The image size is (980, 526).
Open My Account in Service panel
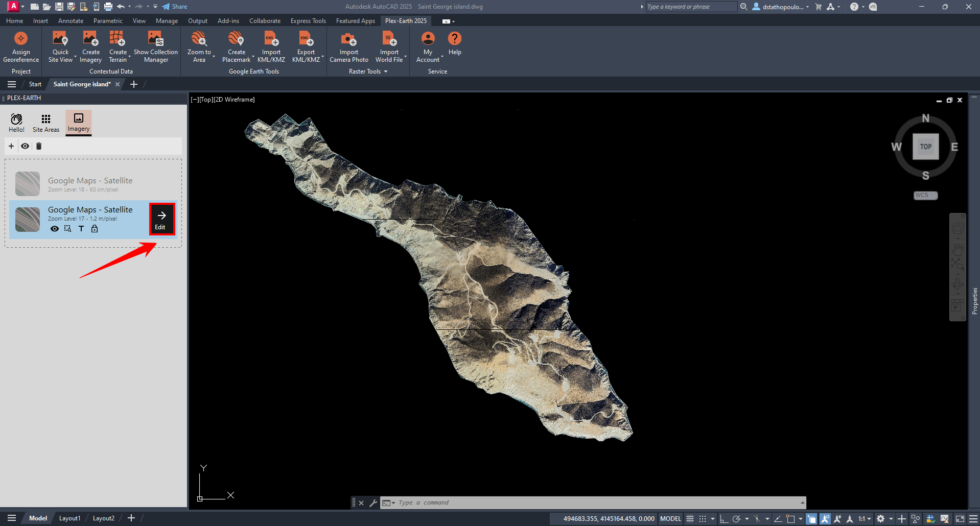pyautogui.click(x=428, y=46)
